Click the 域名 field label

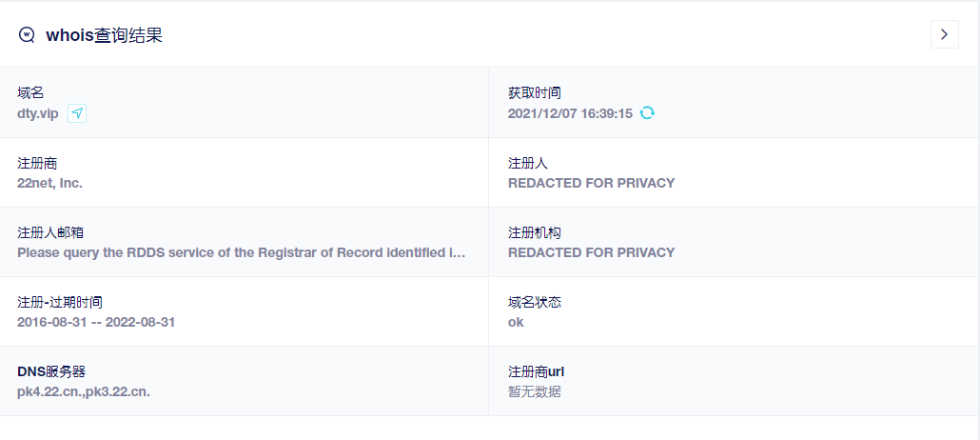pyautogui.click(x=30, y=93)
